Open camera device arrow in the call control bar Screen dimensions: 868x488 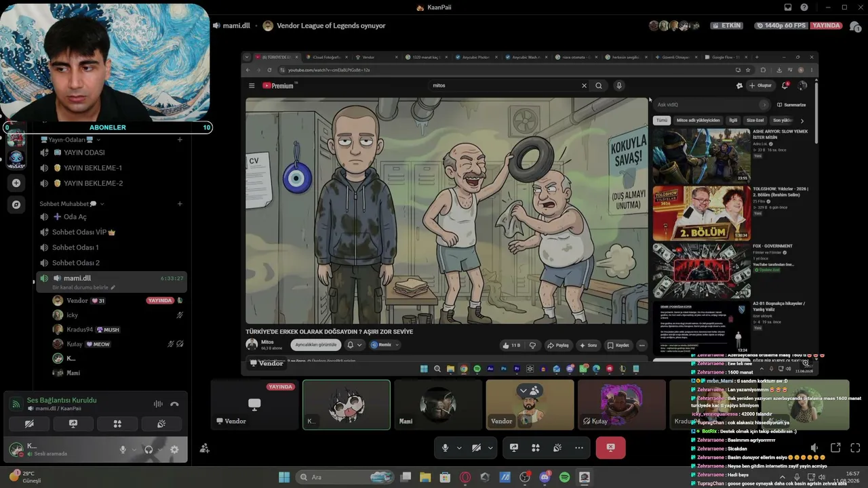(490, 448)
